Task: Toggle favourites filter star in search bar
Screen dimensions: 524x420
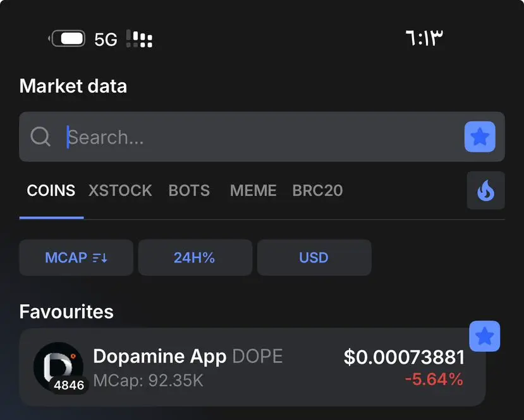Action: point(480,137)
